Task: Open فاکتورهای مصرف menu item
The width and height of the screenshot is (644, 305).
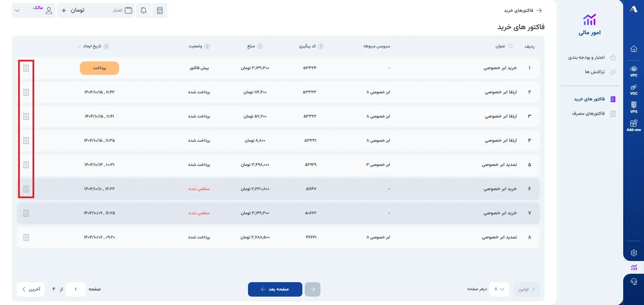Action: pos(594,114)
